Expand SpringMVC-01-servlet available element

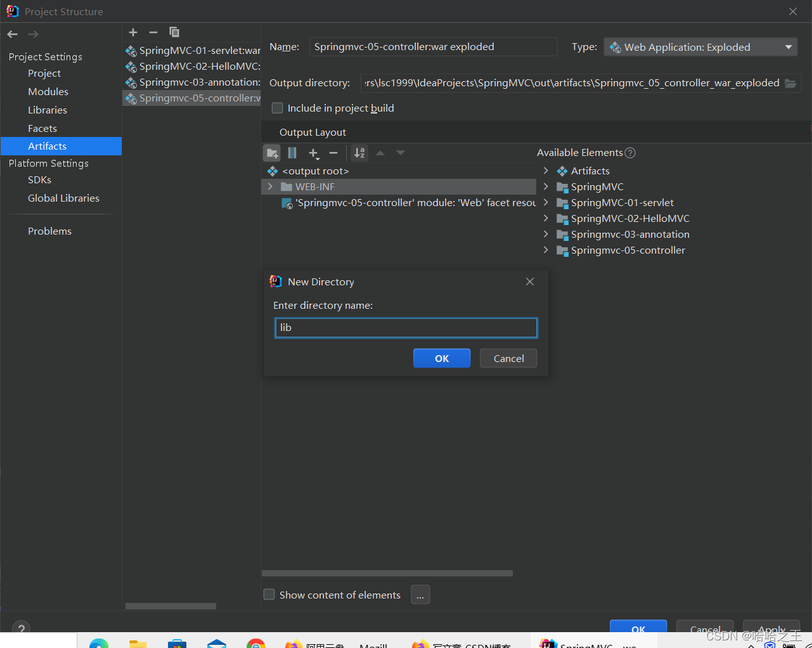[546, 202]
